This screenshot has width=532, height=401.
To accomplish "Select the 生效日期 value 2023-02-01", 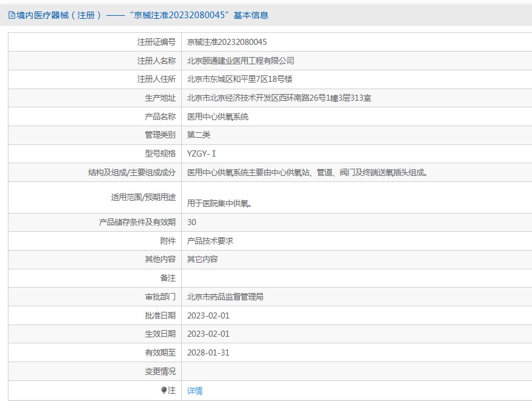I will (x=208, y=334).
